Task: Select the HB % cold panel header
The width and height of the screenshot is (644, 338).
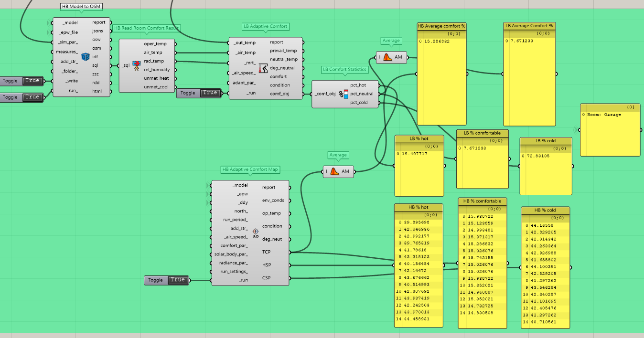Action: 545,211
